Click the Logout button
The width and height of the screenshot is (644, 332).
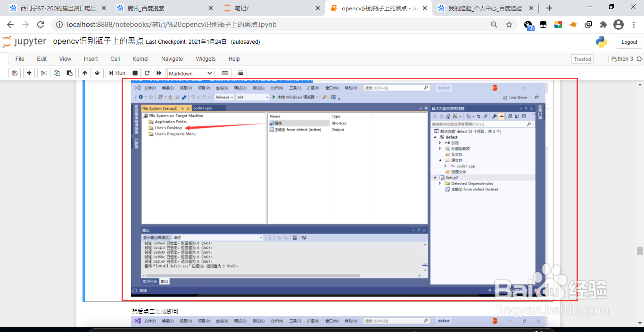(x=629, y=42)
